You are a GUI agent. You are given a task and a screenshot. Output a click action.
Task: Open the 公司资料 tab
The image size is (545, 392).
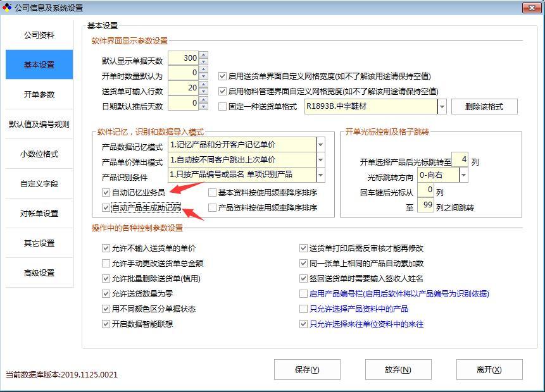pyautogui.click(x=39, y=35)
